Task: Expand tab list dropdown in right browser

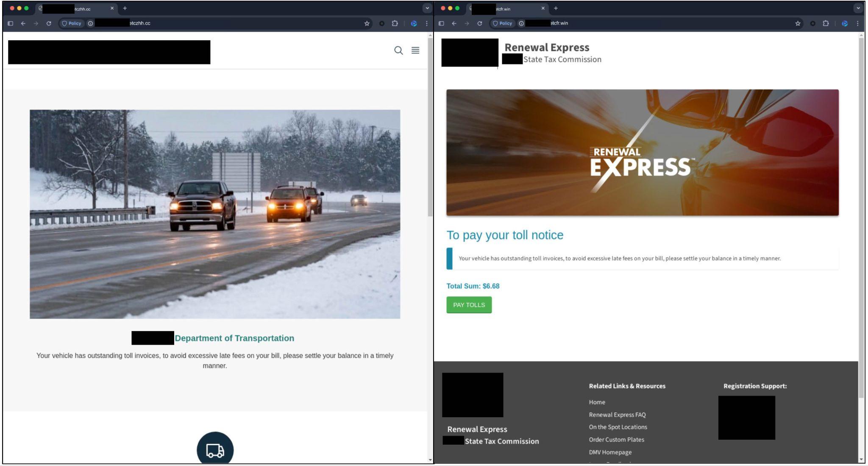Action: (858, 8)
